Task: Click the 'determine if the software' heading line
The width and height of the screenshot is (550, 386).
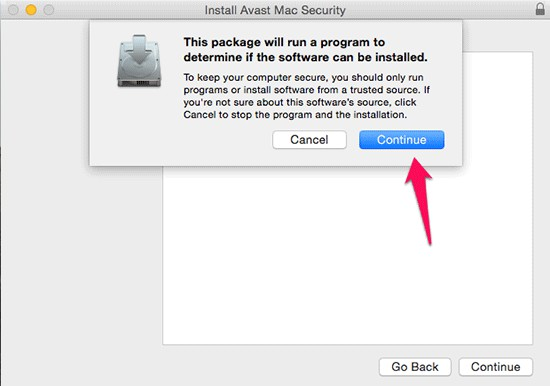Action: tap(306, 57)
